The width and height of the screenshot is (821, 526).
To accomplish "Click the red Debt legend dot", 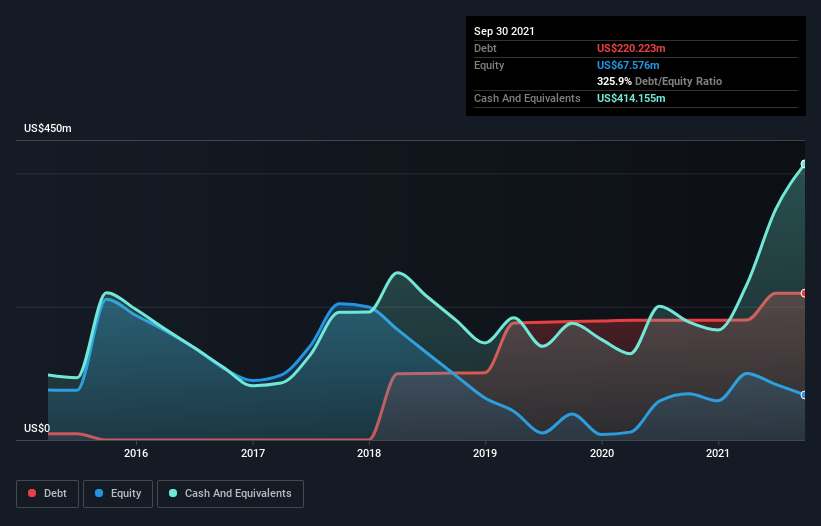I will click(x=32, y=493).
